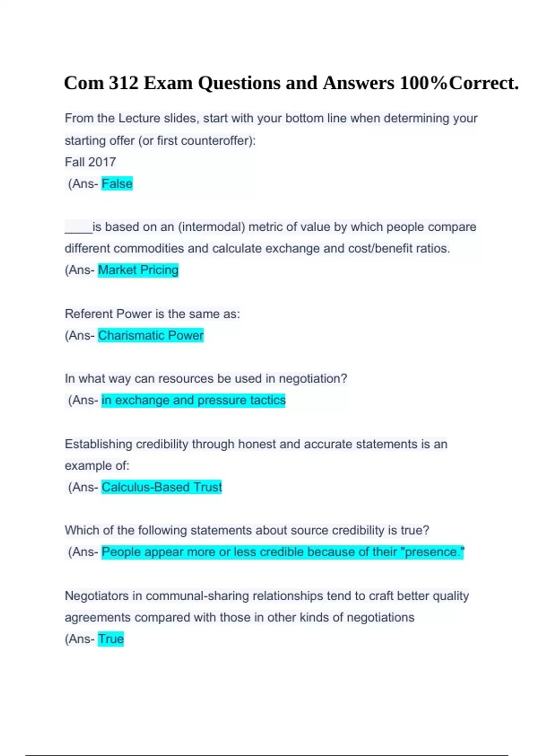
Task: Click the highlighted "True" answer
Action: click(x=111, y=639)
